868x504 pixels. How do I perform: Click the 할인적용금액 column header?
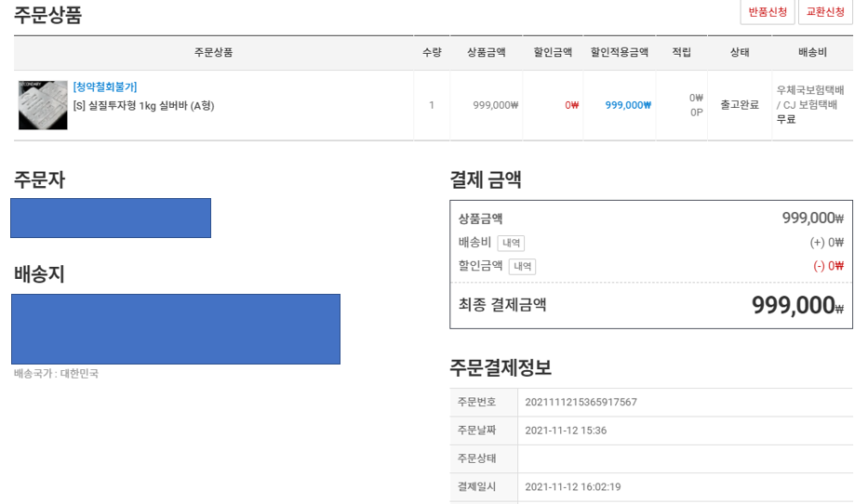[619, 52]
